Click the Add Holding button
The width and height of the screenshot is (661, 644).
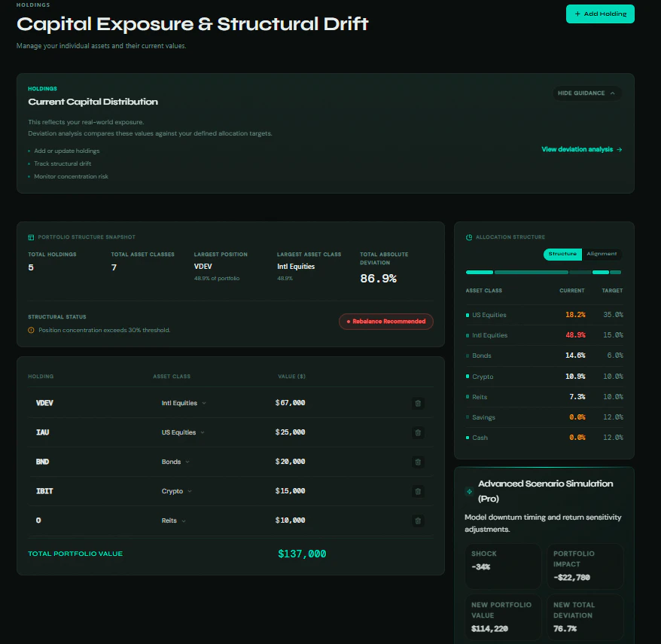click(600, 14)
